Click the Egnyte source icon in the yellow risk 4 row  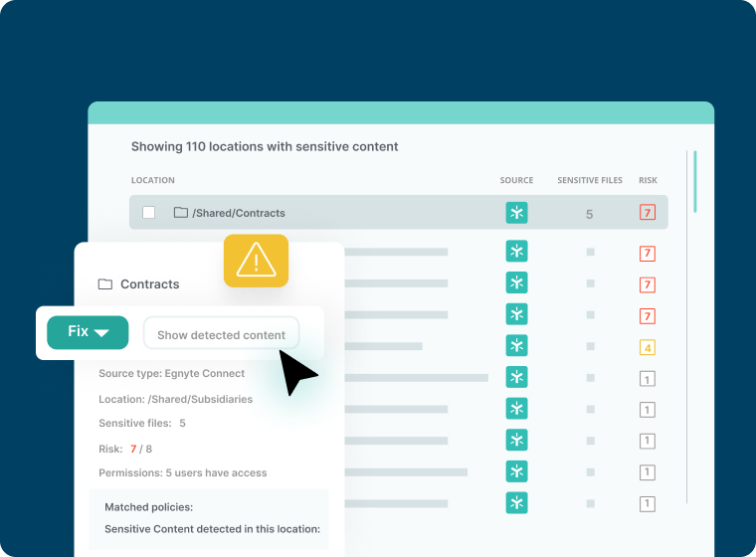click(x=516, y=346)
